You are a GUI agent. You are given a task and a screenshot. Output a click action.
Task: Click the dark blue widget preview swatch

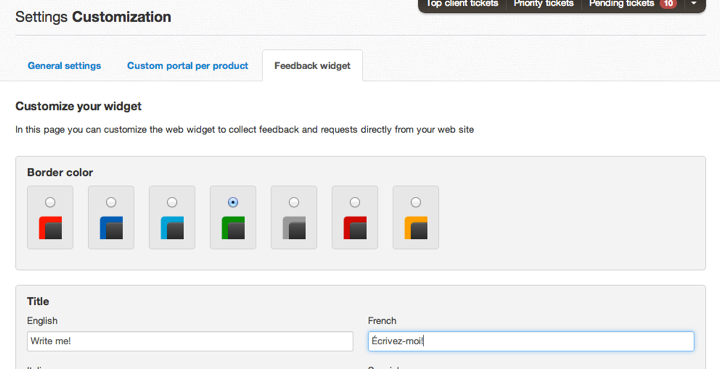click(111, 228)
